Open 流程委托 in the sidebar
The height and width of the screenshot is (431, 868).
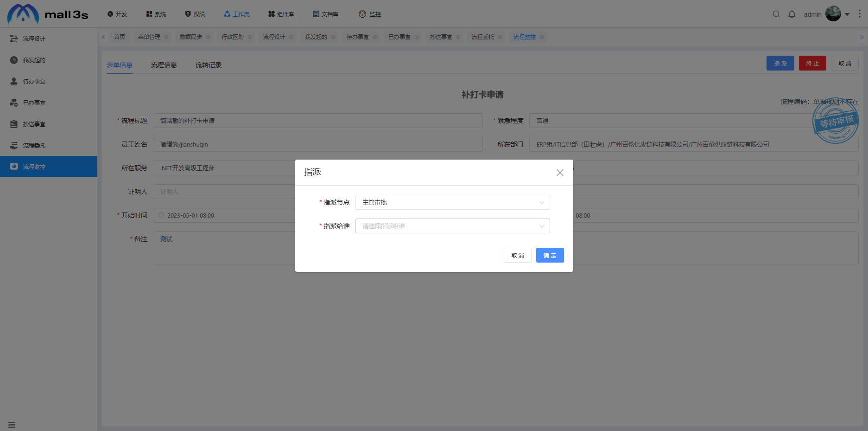[49, 145]
